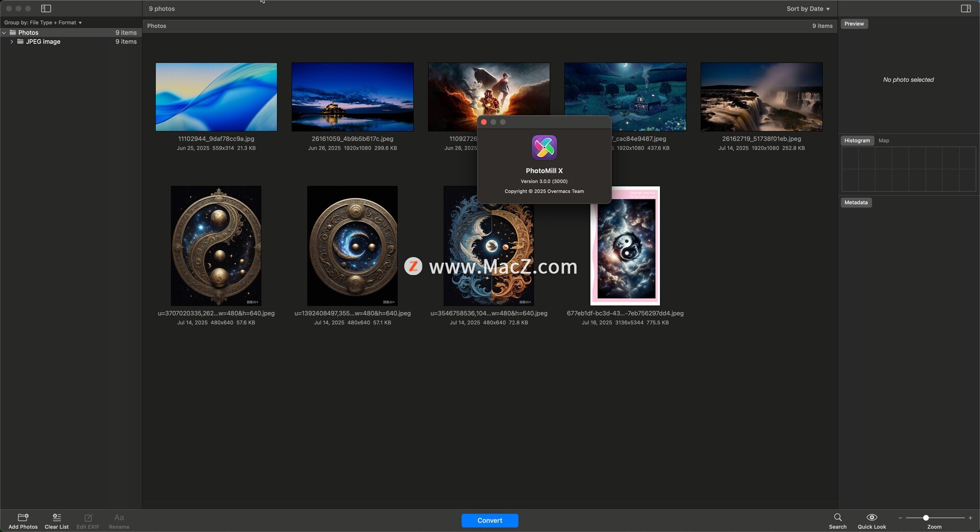Select the Photos folder row
Screen dimensions: 980x532
[x=71, y=33]
